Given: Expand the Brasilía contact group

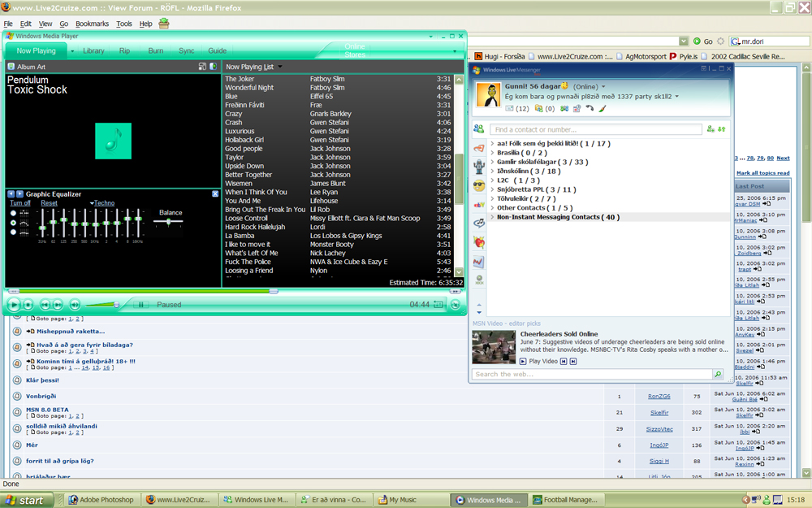Looking at the screenshot, I should point(493,153).
